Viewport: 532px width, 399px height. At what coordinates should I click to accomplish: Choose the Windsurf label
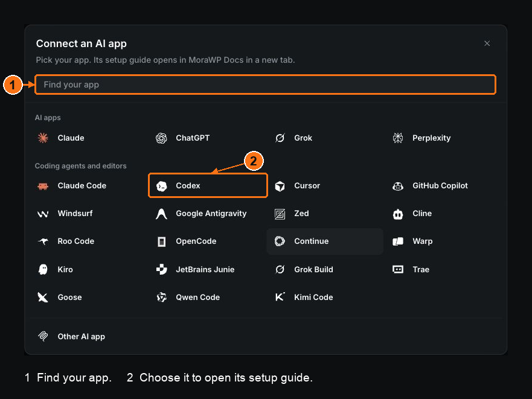pos(75,214)
